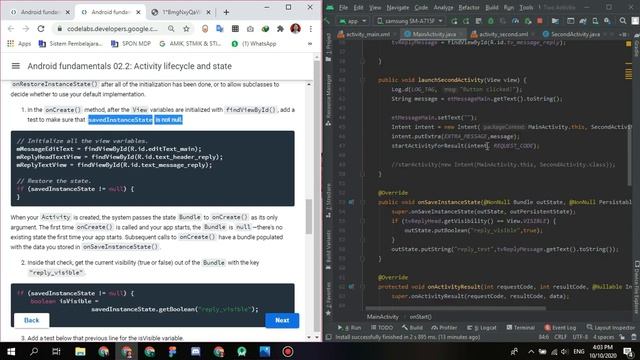Select the MainActivity.java editor tab
The height and width of the screenshot is (360, 640).
[433, 34]
